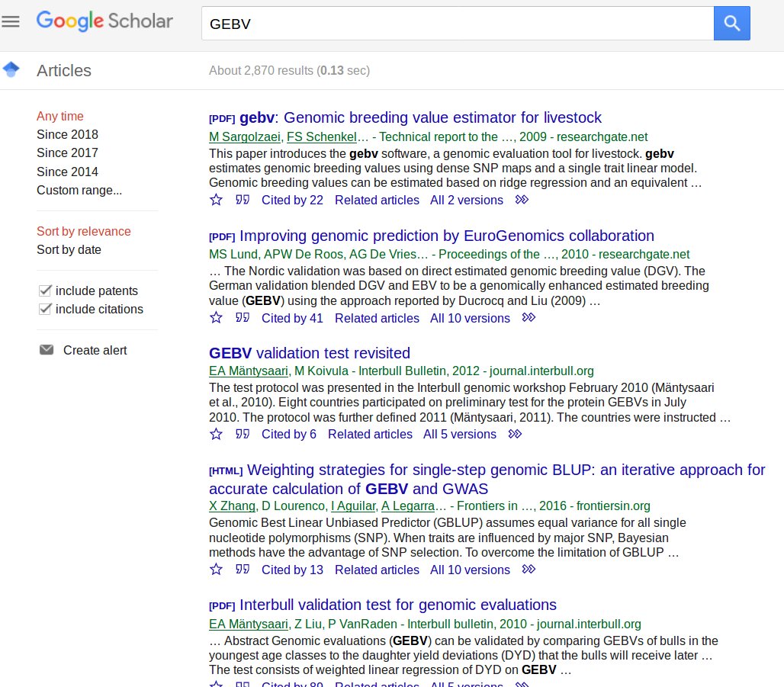Toggle the include citations checkbox
The image size is (784, 687).
point(45,309)
